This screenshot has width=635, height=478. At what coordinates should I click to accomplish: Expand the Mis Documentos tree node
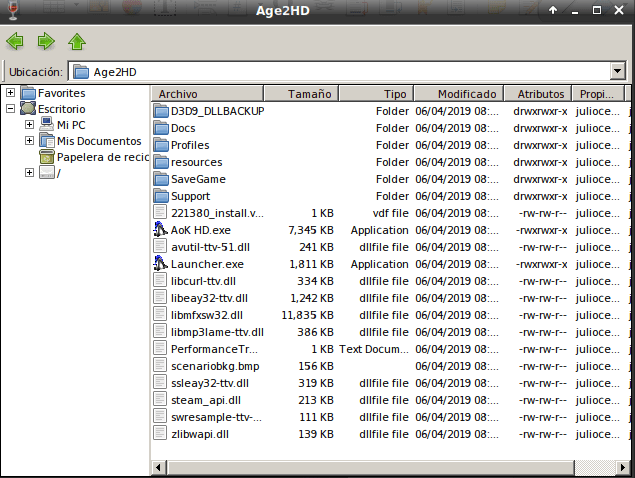[x=29, y=141]
